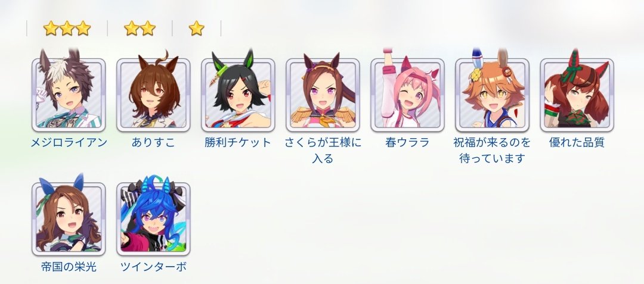Click the メジロライアン name label
Image resolution: width=644 pixels, height=284 pixels.
coord(69,143)
